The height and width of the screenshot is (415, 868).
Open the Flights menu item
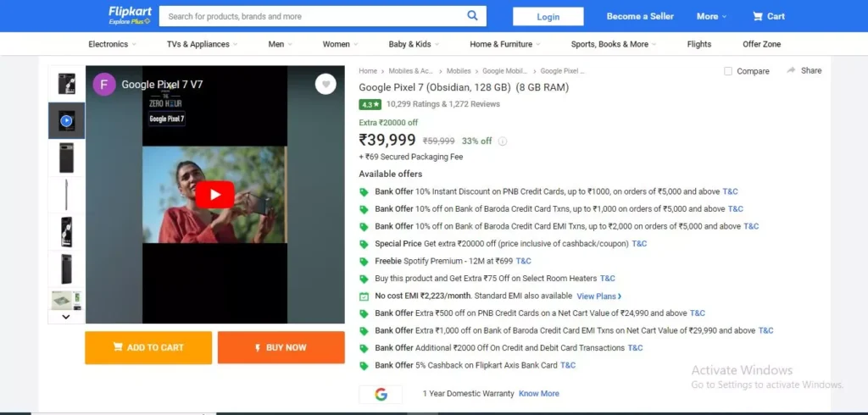point(699,44)
